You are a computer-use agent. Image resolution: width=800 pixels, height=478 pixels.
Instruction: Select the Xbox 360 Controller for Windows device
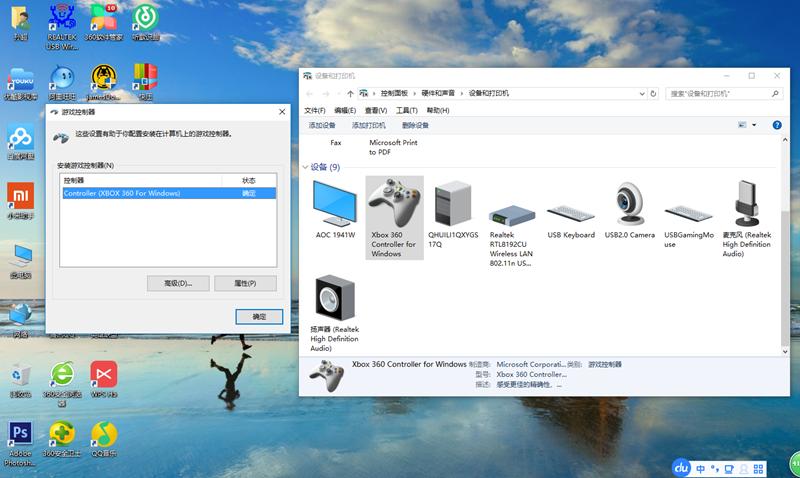click(394, 218)
